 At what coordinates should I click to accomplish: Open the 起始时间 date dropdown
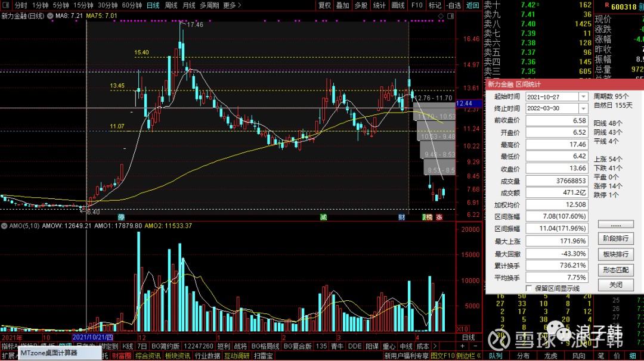[x=583, y=97]
